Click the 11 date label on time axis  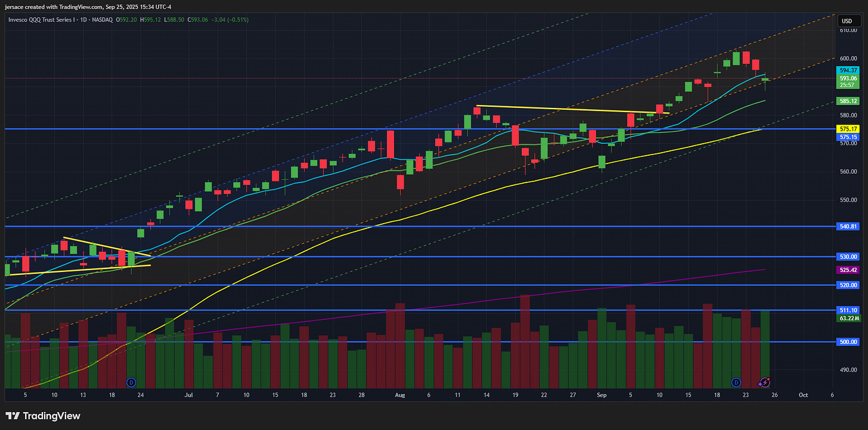(457, 395)
